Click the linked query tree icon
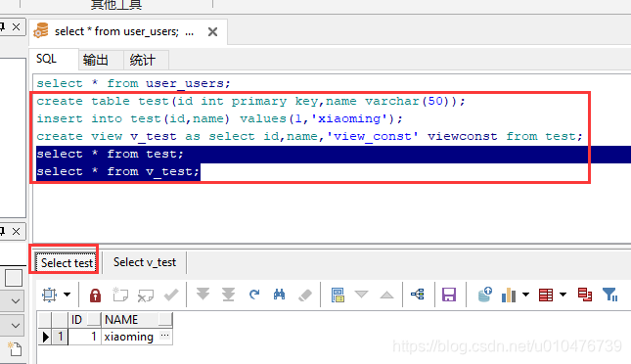This screenshot has height=364, width=631. (418, 295)
